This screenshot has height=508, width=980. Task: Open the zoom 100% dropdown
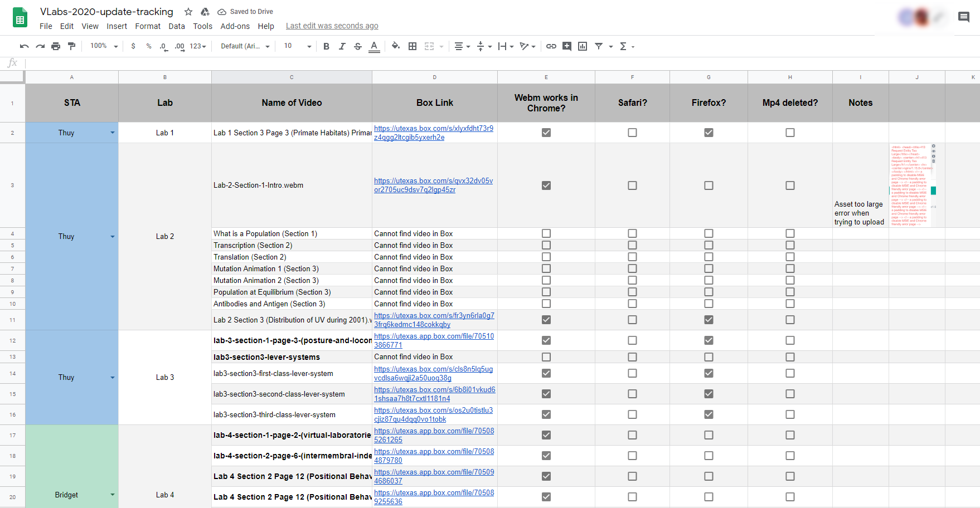click(104, 46)
